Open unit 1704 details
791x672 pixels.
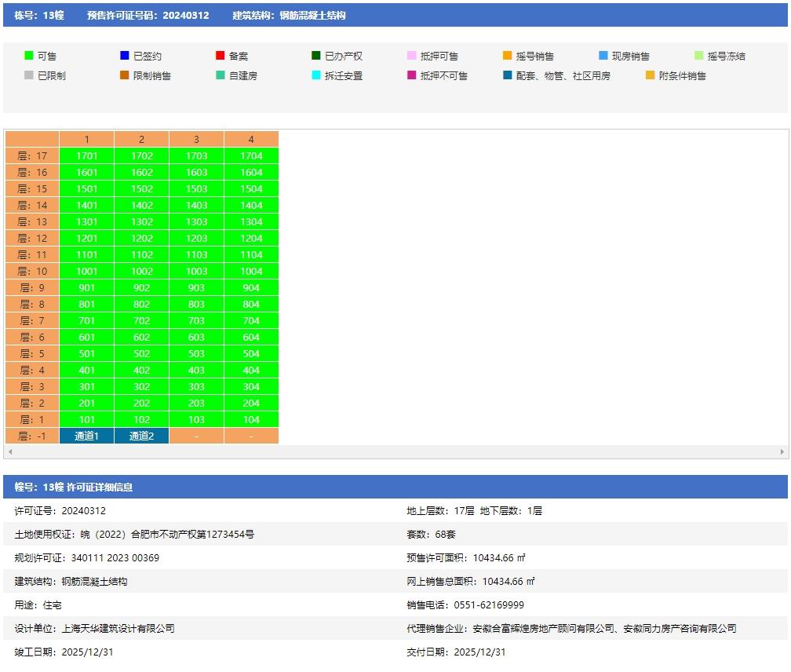(x=251, y=156)
